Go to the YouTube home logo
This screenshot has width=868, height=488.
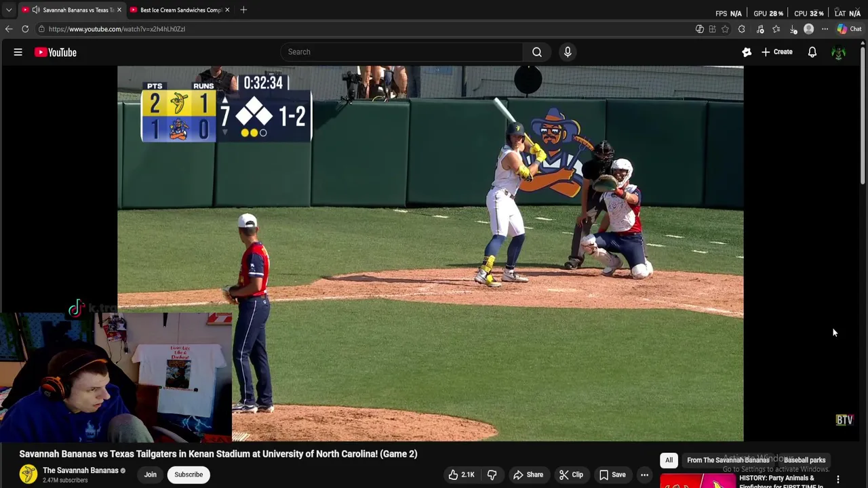point(56,52)
